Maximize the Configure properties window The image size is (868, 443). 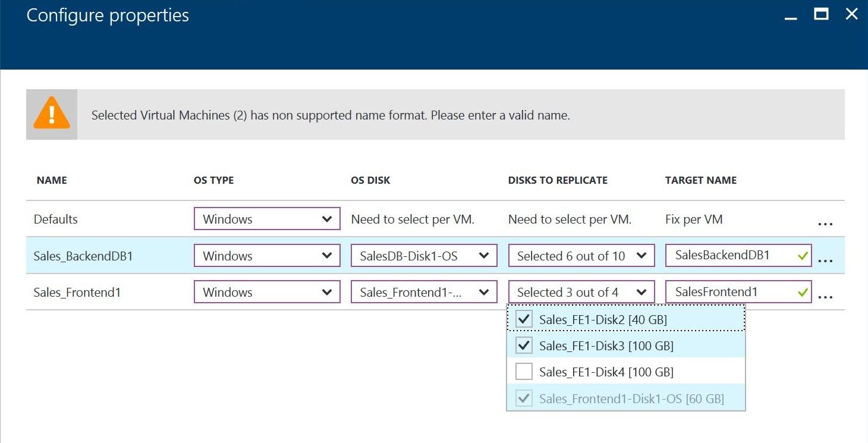[x=821, y=14]
